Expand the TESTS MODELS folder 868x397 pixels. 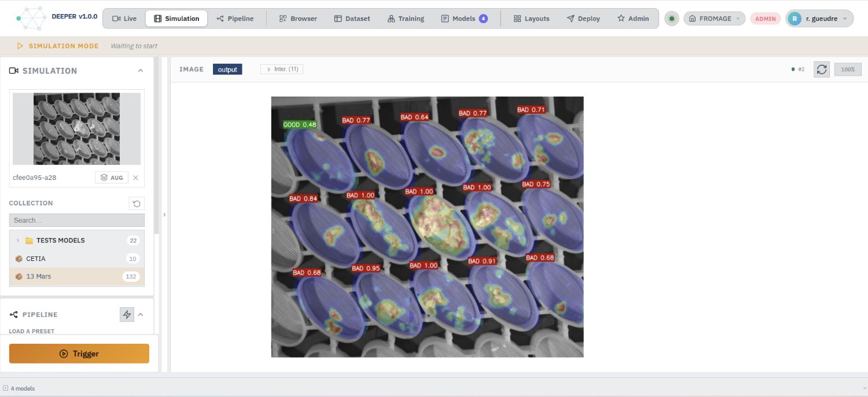tap(17, 241)
